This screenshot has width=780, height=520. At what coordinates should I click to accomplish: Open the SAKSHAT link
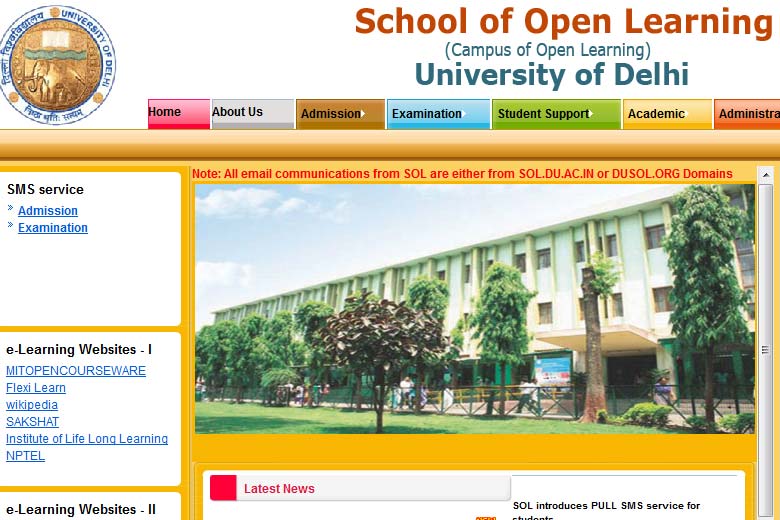tap(32, 421)
